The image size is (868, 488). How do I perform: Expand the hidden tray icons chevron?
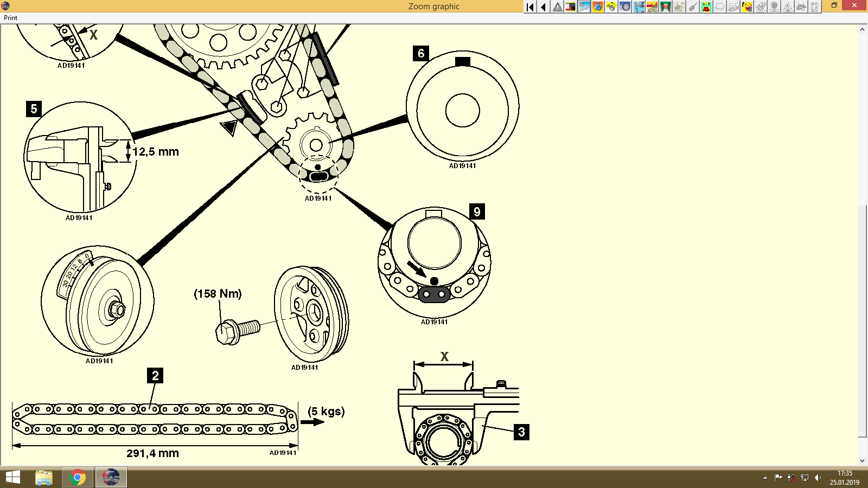pos(765,478)
